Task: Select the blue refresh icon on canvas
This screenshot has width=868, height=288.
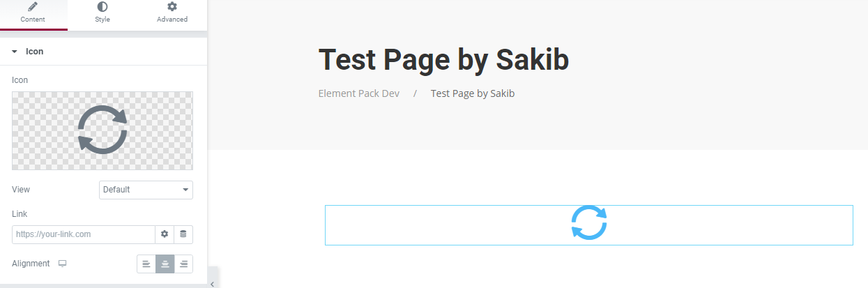Action: pos(589,223)
